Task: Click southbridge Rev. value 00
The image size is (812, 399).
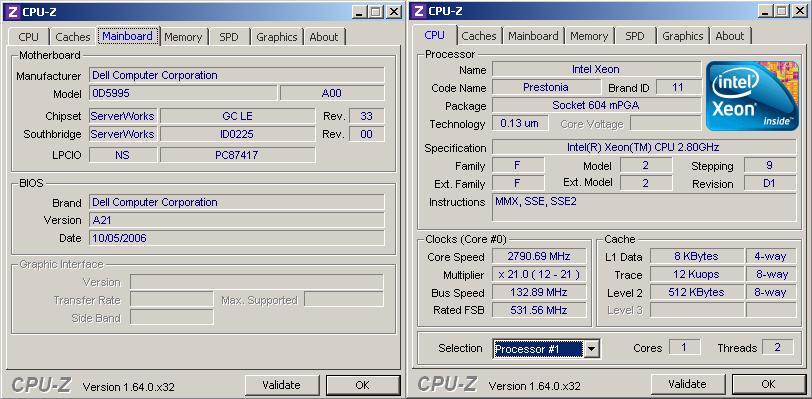Action: (x=367, y=134)
